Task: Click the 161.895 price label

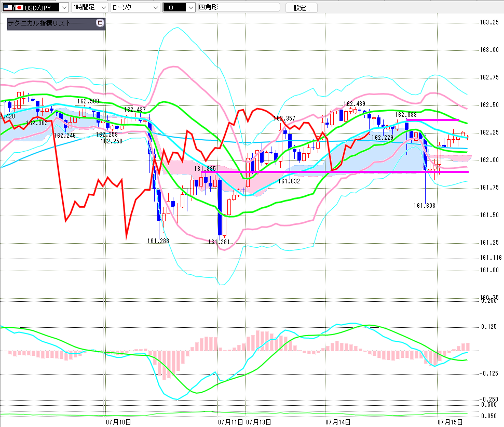Action: coord(205,169)
